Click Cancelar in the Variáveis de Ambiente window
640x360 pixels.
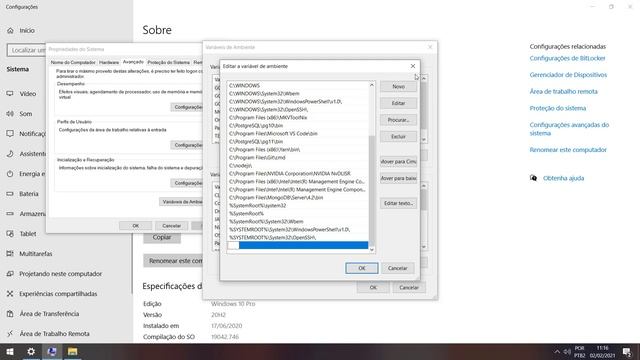coord(409,287)
